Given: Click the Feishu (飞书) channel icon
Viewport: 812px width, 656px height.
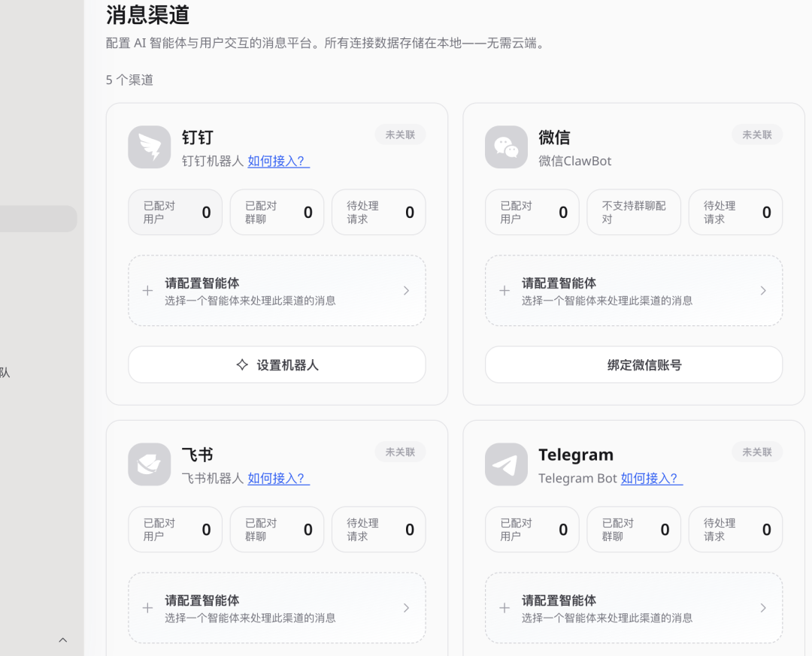Looking at the screenshot, I should pyautogui.click(x=149, y=464).
